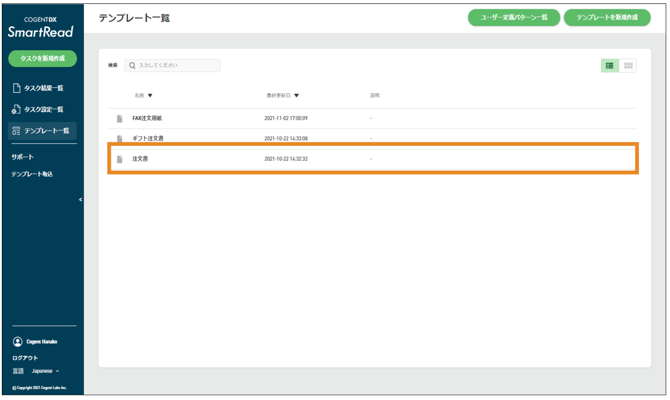Open テンプレート取込 in the sidebar

(32, 174)
